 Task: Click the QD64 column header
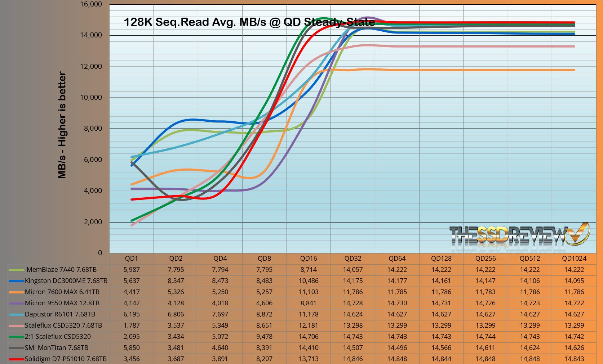coord(397,259)
